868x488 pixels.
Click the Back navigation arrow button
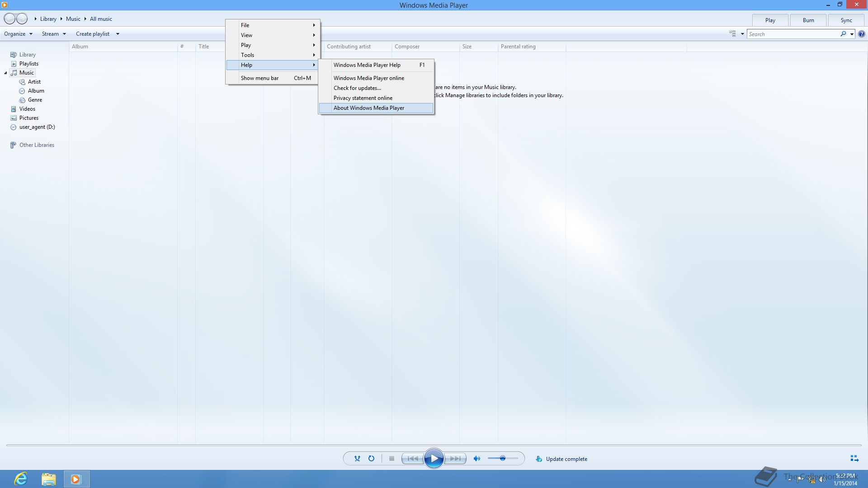tap(9, 19)
